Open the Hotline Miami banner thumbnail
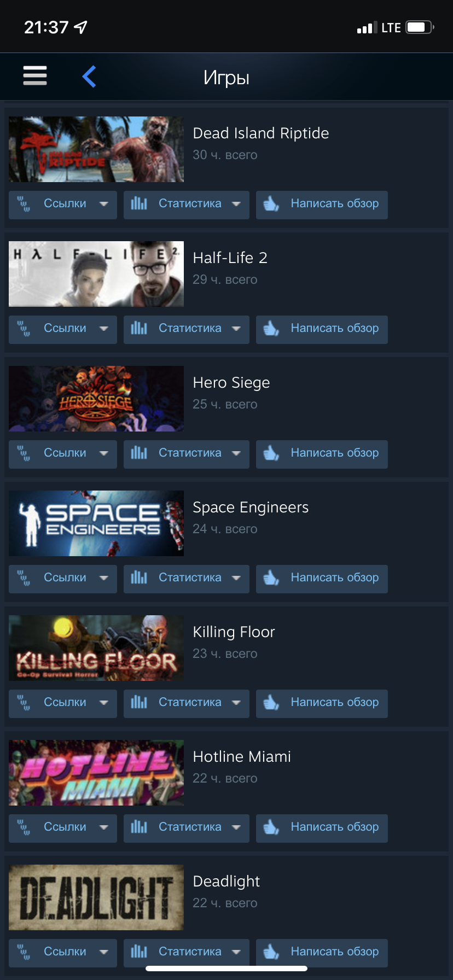Image resolution: width=453 pixels, height=980 pixels. [x=96, y=773]
